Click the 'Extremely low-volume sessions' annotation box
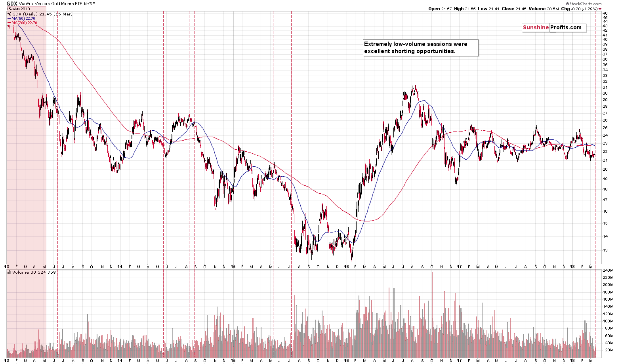The image size is (620, 364). (421, 48)
